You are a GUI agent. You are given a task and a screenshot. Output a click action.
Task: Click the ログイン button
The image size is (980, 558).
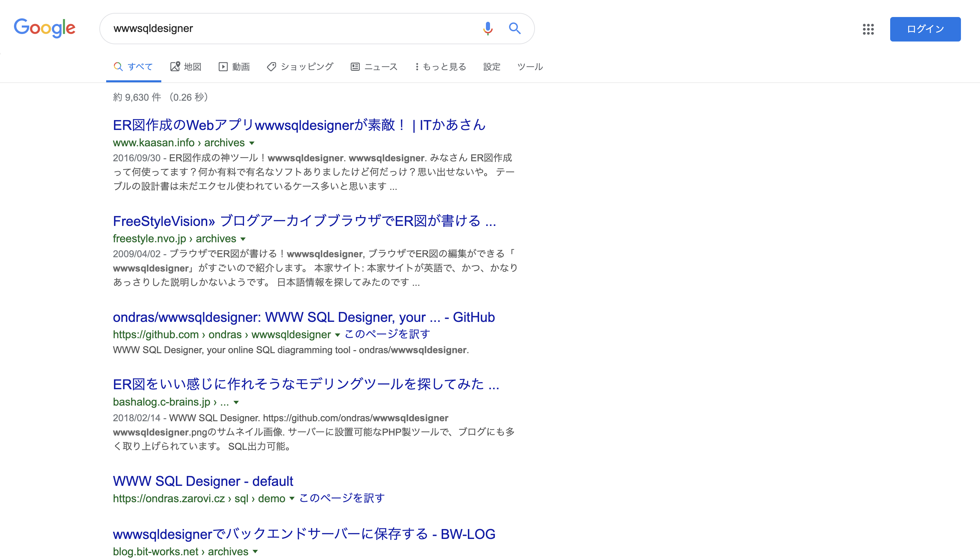[925, 29]
